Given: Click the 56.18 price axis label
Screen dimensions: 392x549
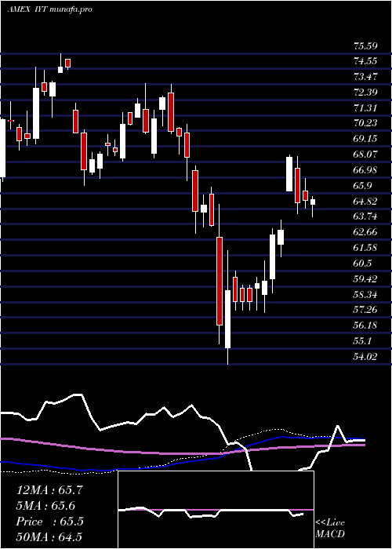Looking at the screenshot, I should [x=365, y=325].
